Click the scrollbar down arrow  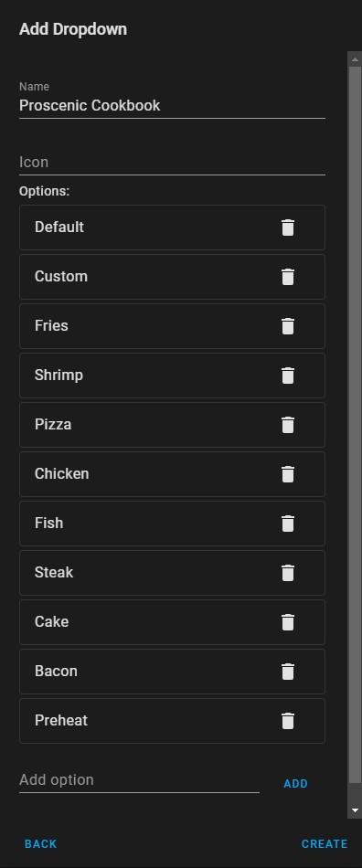tap(355, 810)
